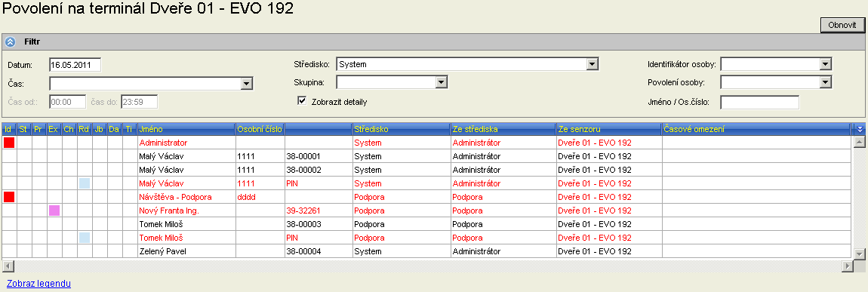Click red Id marker in Návštěva - Podpora row
The height and width of the screenshot is (292, 868).
click(9, 197)
